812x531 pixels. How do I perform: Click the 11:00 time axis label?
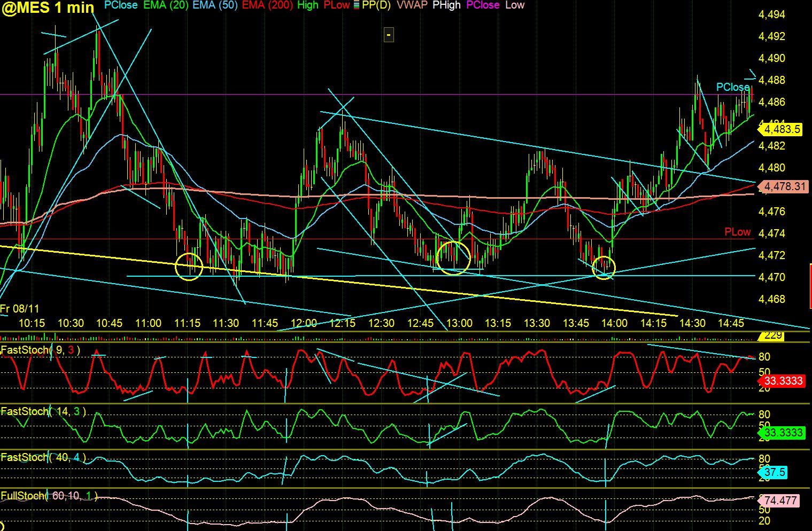coord(148,323)
